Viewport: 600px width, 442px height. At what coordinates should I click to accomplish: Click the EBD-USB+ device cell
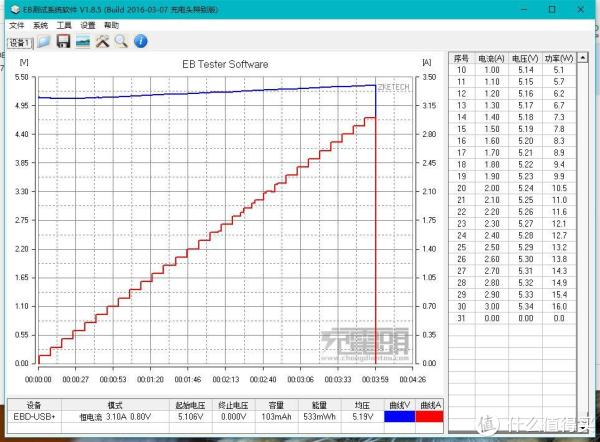(34, 417)
